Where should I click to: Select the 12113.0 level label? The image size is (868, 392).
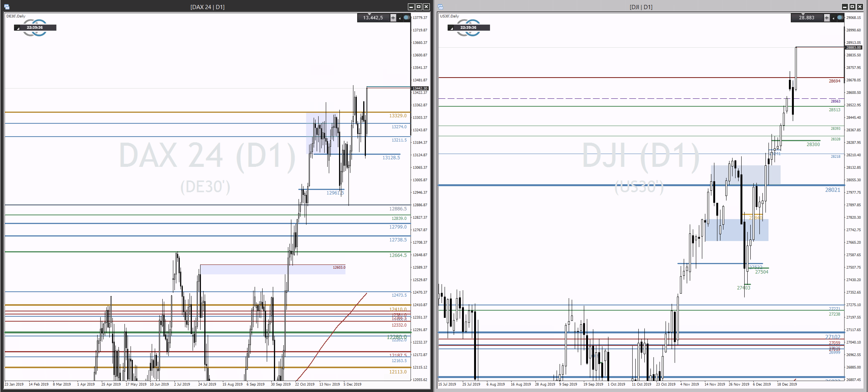coord(398,372)
